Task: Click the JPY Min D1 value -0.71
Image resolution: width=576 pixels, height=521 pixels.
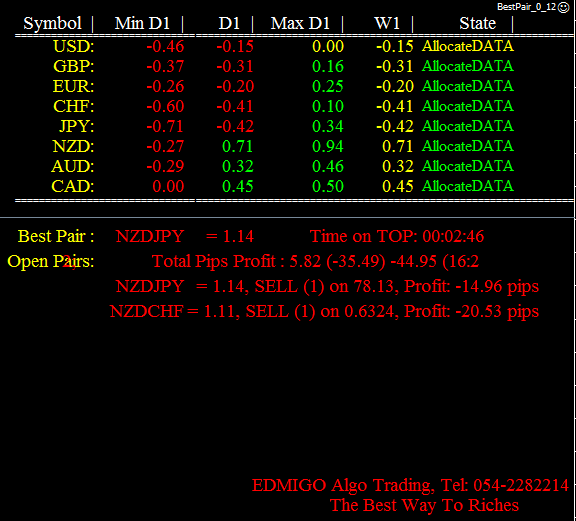Action: pos(165,126)
